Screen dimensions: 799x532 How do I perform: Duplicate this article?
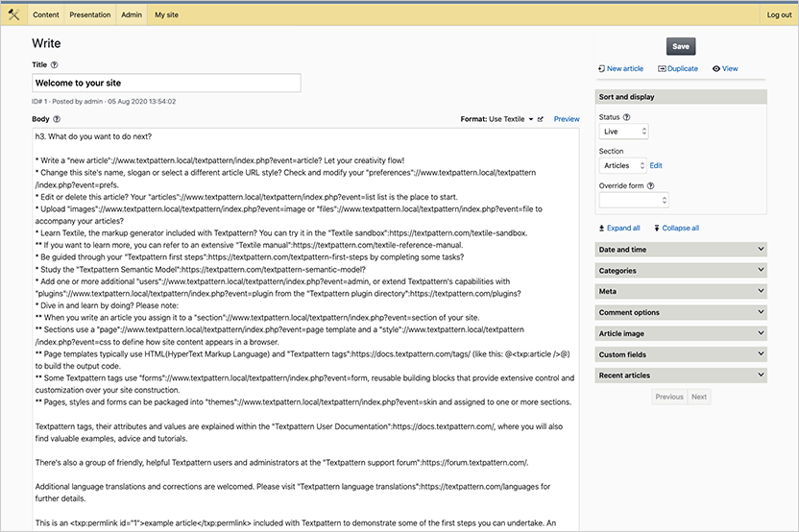(x=678, y=69)
